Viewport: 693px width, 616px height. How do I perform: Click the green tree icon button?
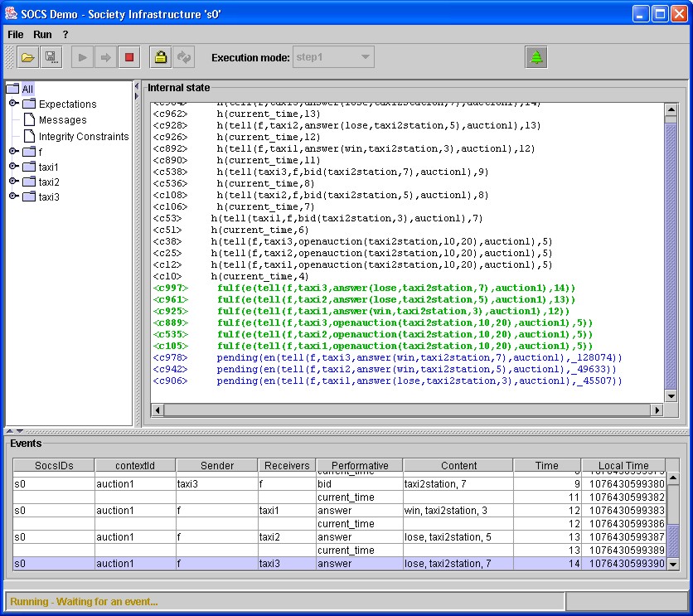[536, 57]
